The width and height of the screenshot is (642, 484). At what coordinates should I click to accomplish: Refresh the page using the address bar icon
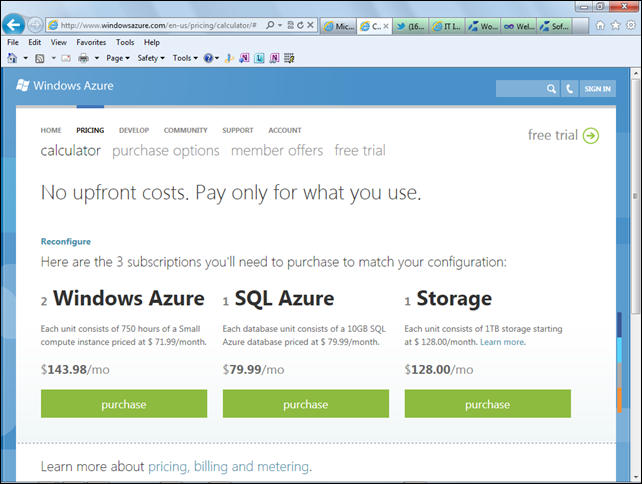tap(301, 25)
